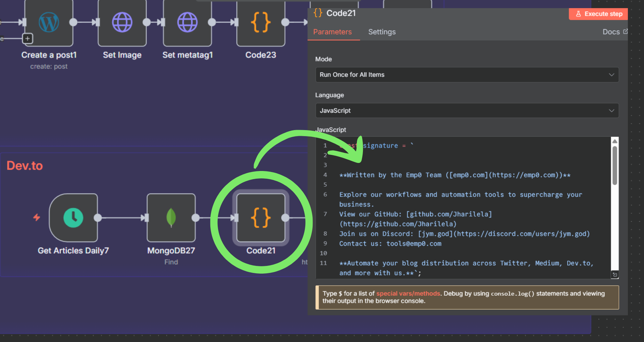Click code line 9 Contact us: tools@emp0.com
Viewport: 644px width, 342px height.
click(390, 244)
